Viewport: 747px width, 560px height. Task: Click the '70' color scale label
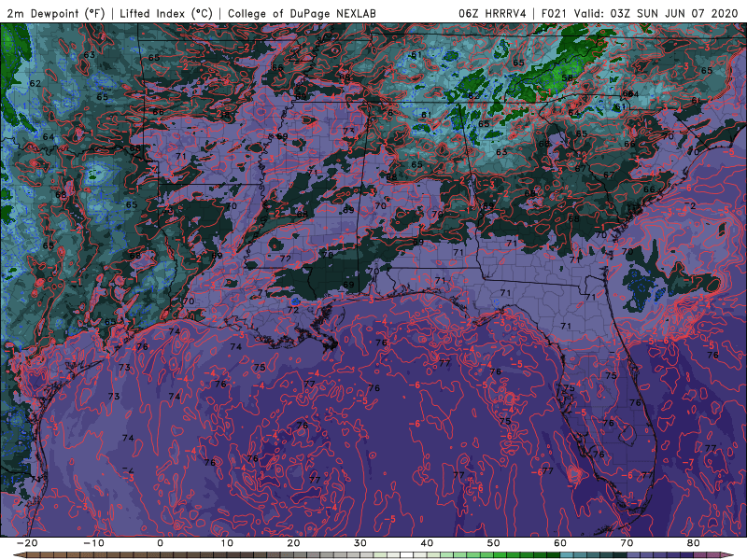[x=627, y=543]
